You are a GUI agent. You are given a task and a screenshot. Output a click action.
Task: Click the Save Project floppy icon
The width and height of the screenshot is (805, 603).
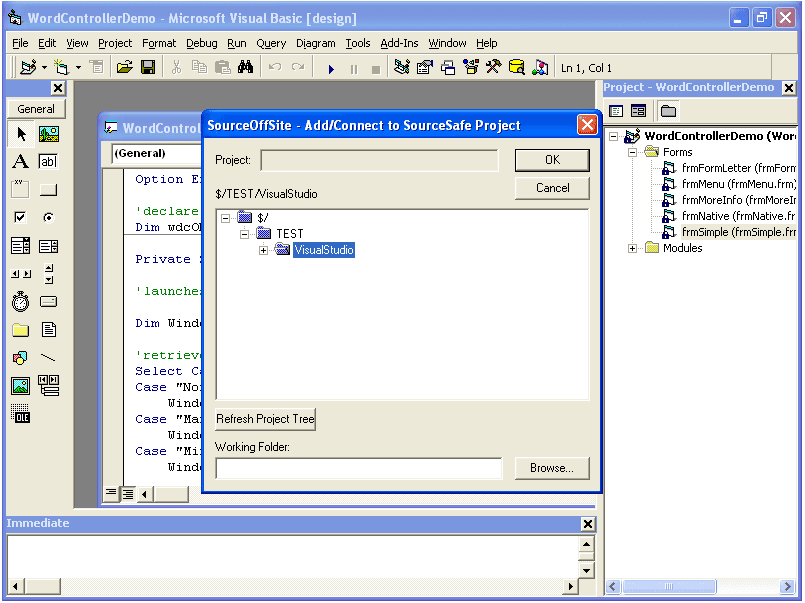pos(148,67)
